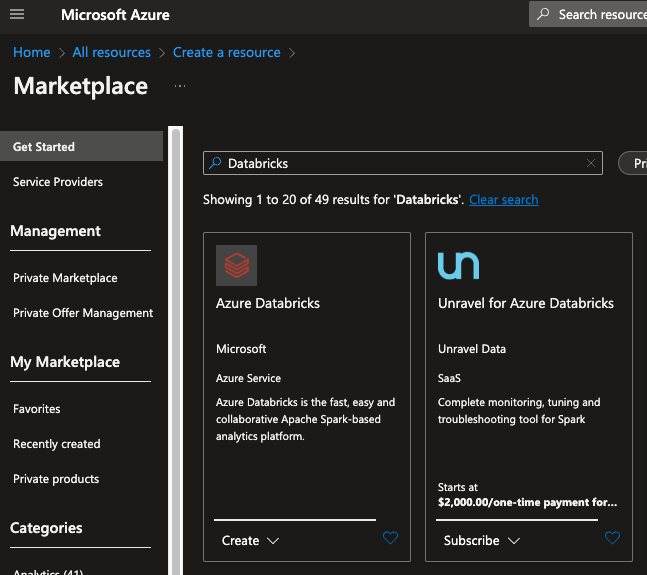647x575 pixels.
Task: Click the Unravel Data publisher text
Action: tap(472, 349)
